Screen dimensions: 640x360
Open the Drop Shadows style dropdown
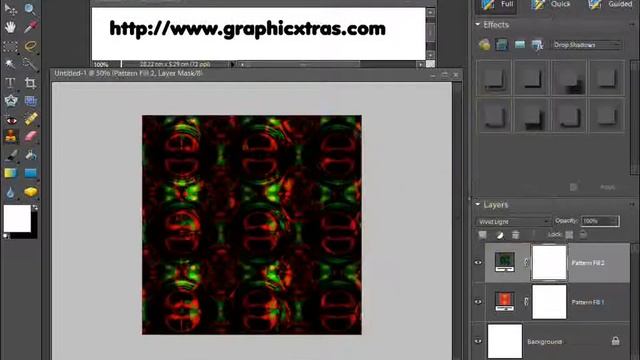click(x=587, y=44)
